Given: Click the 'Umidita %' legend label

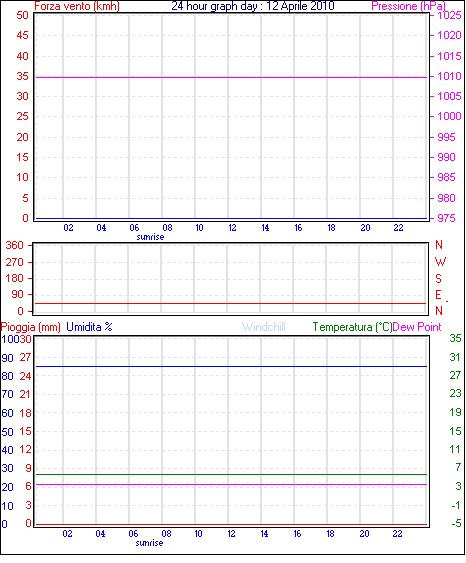Looking at the screenshot, I should pos(89,327).
